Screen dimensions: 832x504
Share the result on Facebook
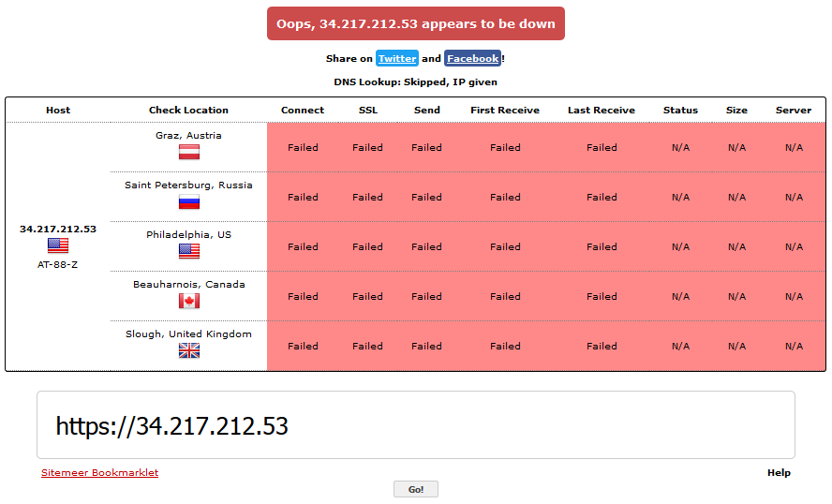473,58
